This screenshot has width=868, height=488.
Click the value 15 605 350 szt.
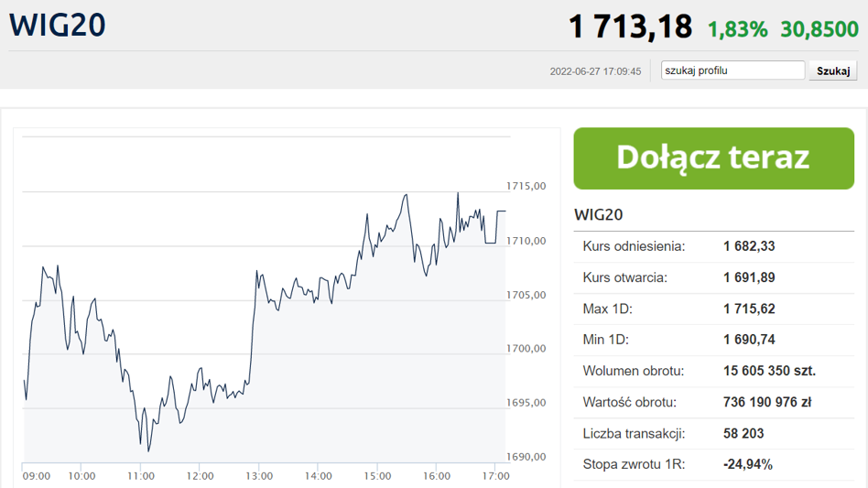tap(769, 371)
